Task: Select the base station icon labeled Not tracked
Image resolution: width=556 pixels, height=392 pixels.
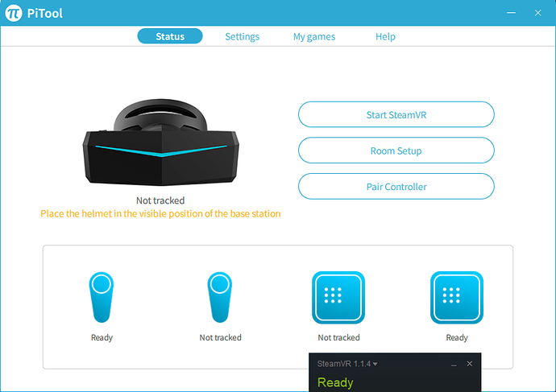Action: pyautogui.click(x=338, y=298)
